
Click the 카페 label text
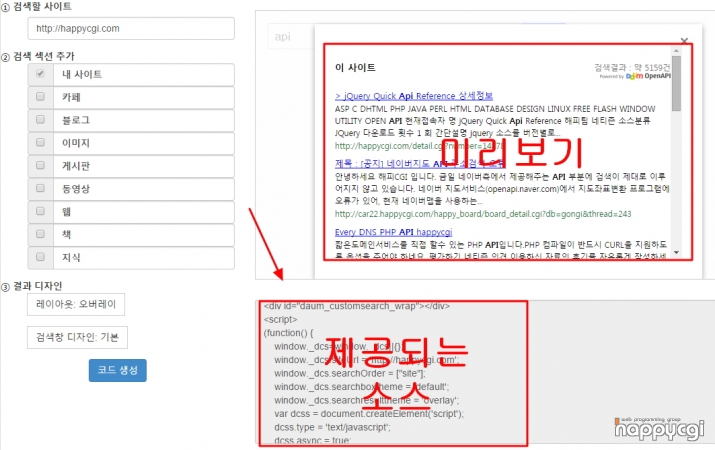coord(72,97)
